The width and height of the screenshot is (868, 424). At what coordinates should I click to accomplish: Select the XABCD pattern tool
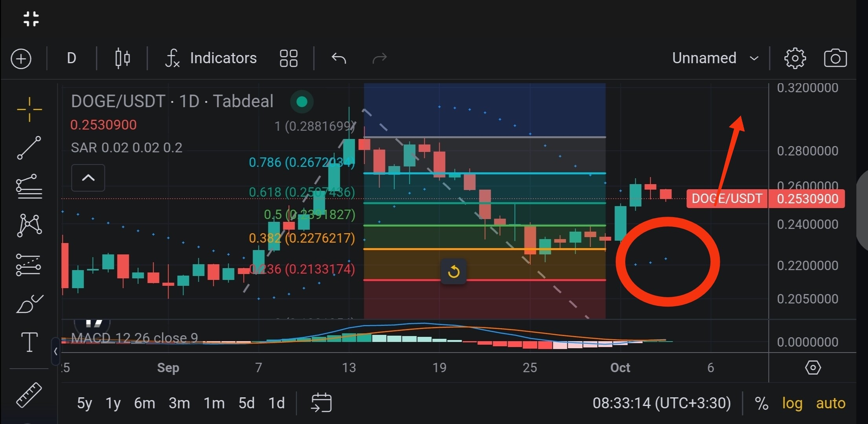coord(29,225)
